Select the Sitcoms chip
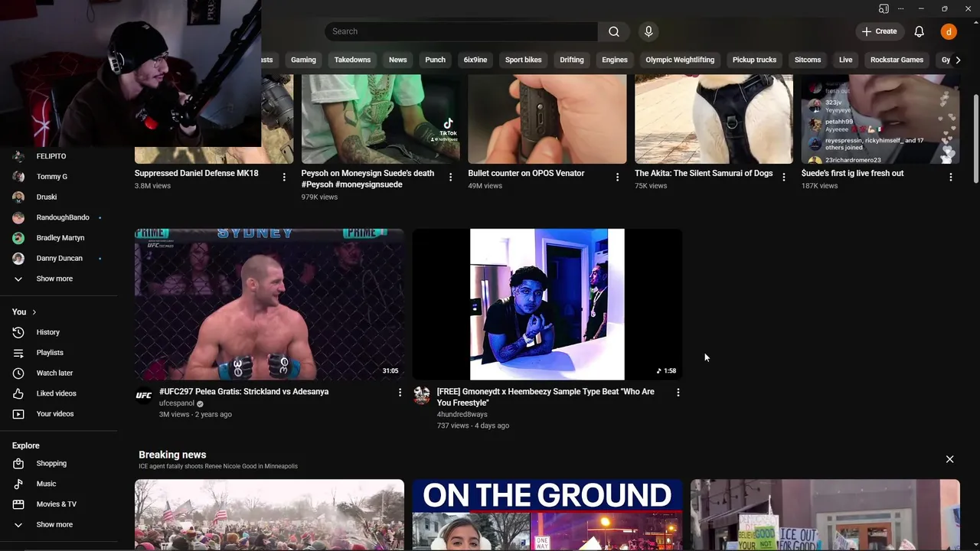The width and height of the screenshot is (980, 551). [808, 60]
